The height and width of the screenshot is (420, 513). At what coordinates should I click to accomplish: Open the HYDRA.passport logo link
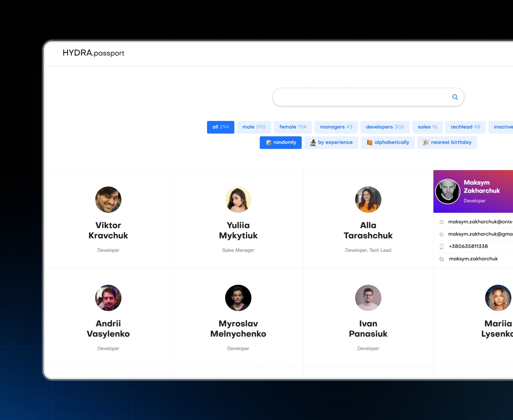click(x=93, y=53)
